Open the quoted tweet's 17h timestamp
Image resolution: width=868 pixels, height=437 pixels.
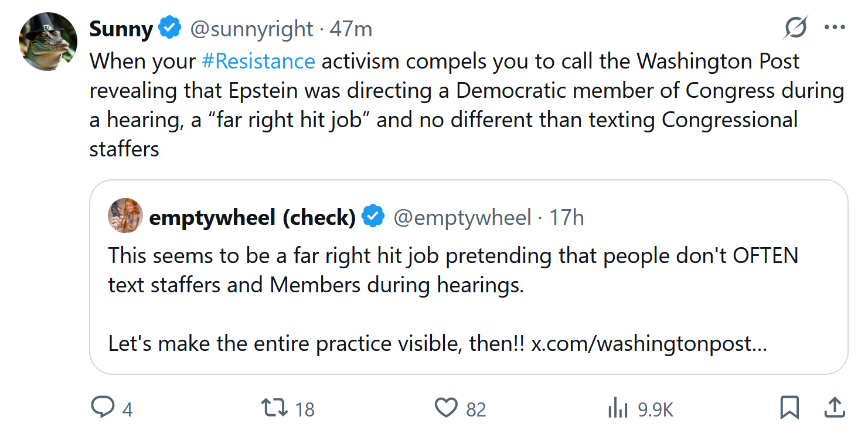(x=566, y=217)
